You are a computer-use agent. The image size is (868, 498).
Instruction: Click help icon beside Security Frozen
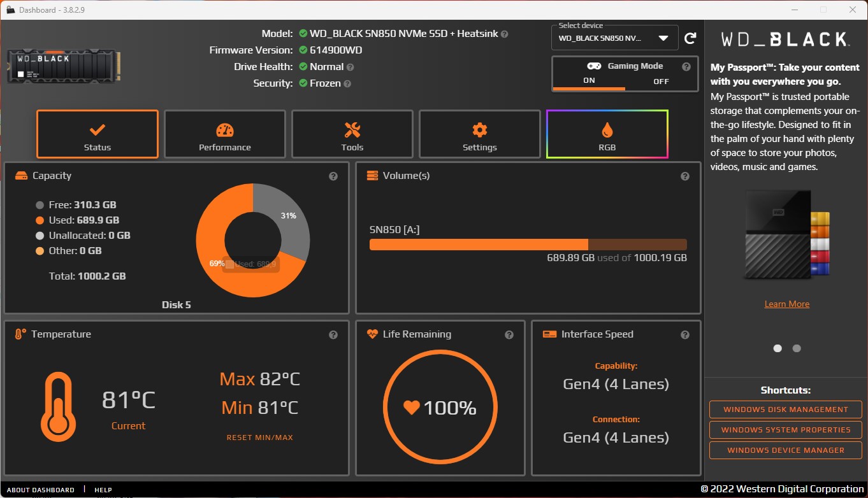[347, 83]
